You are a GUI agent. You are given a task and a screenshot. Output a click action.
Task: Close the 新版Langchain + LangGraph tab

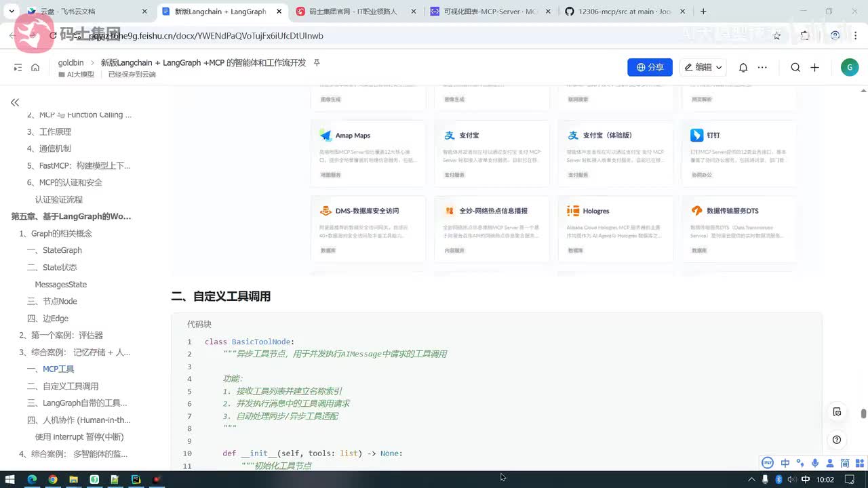point(279,12)
